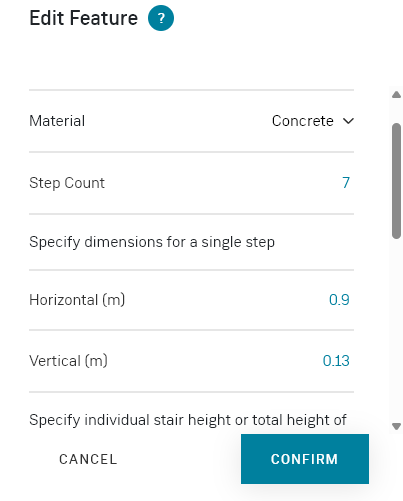The height and width of the screenshot is (501, 403).
Task: Click the Material row label
Action: point(57,121)
